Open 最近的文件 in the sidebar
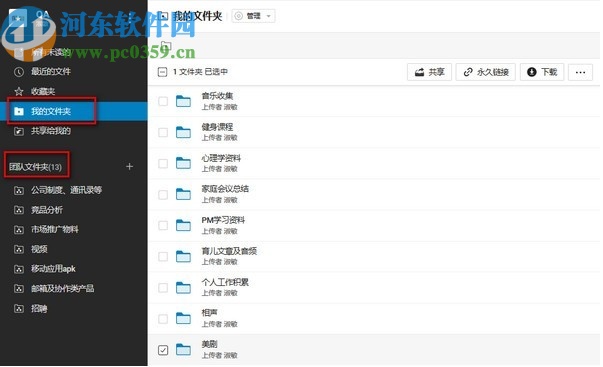The width and height of the screenshot is (603, 367). [x=51, y=72]
